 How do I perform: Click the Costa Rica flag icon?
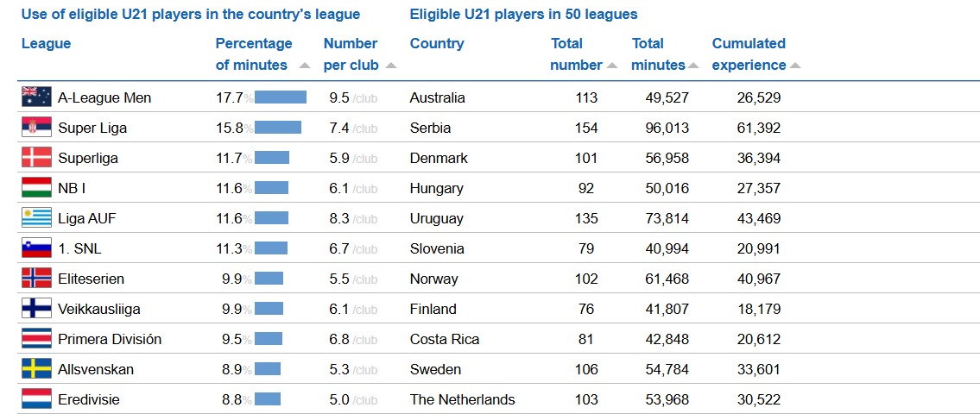(35, 339)
